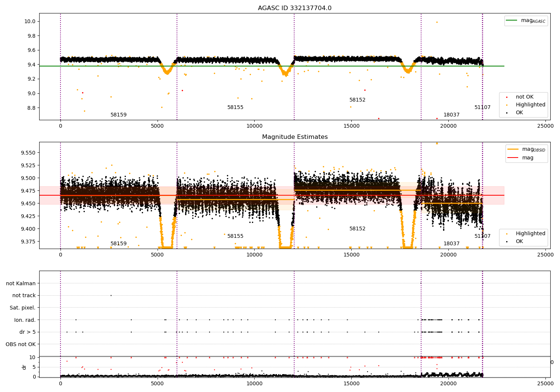Click the 9.6 y-axis tick label
Screen dimensions: 560x392
click(31, 50)
